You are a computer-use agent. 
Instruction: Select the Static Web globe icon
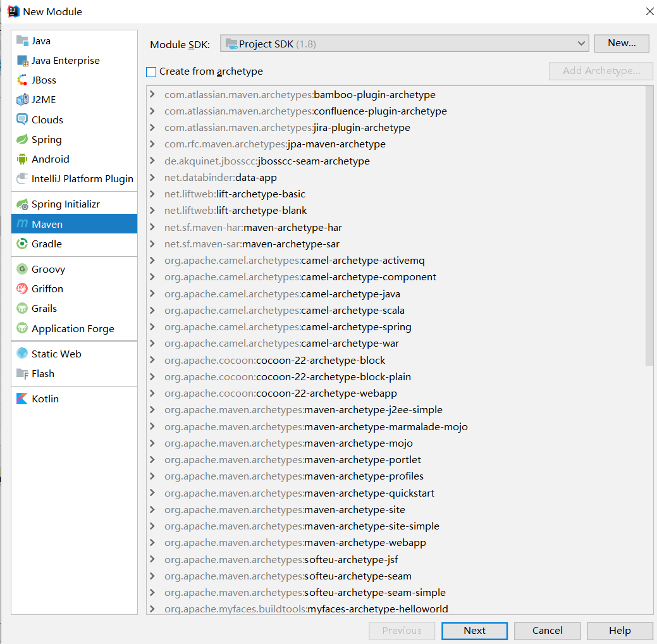click(x=21, y=354)
